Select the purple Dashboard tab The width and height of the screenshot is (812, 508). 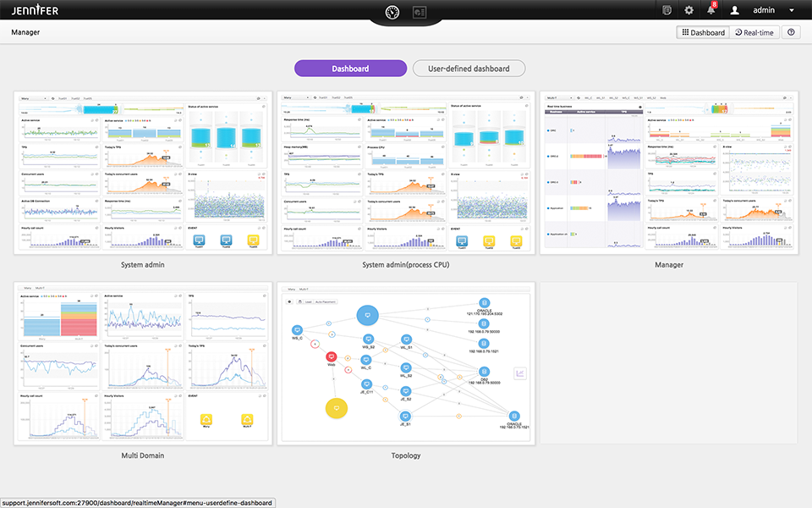point(350,69)
